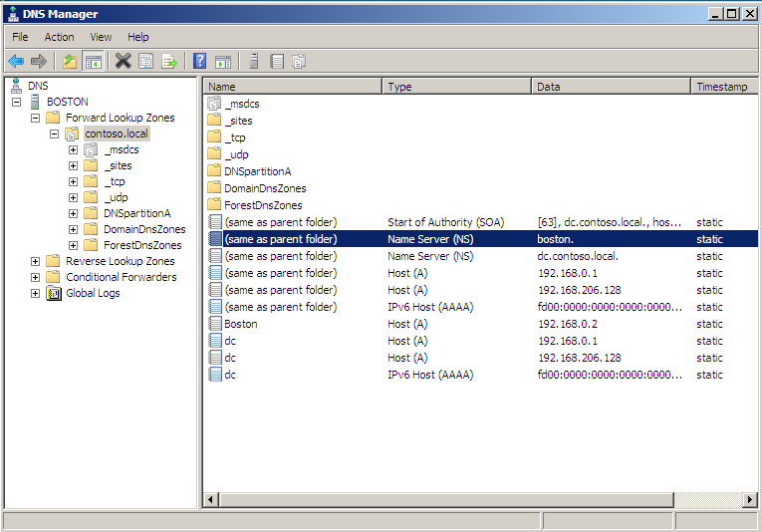The image size is (762, 532).
Task: Click the _msdcs delegation icon in right list
Action: pyautogui.click(x=214, y=104)
